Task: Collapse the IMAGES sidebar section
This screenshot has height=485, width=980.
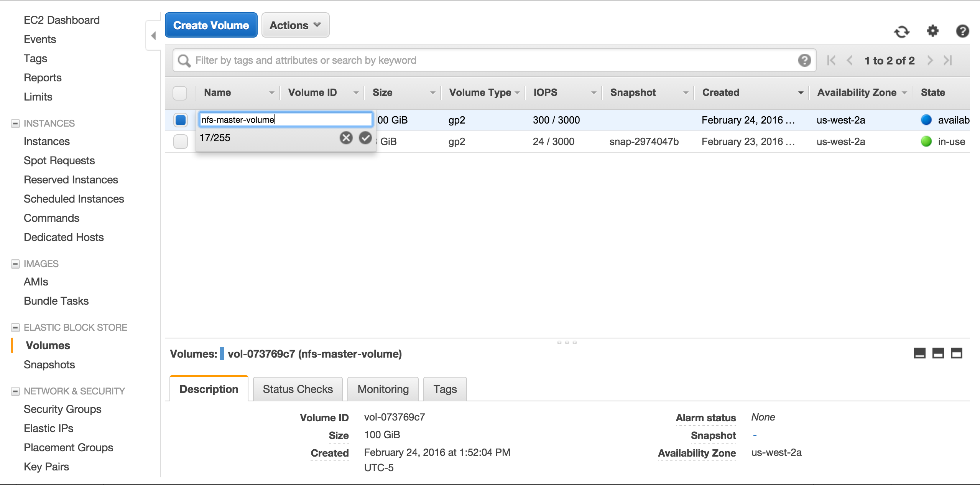Action: tap(15, 264)
